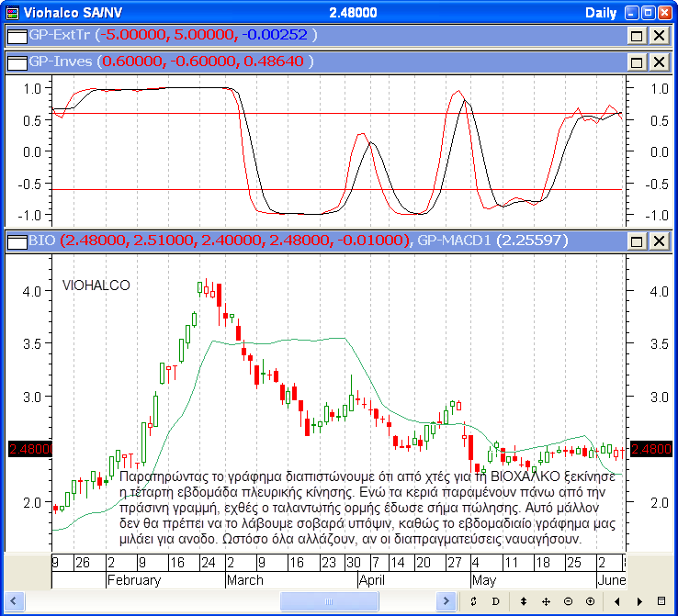Select the GP-Inves pane title

(x=61, y=62)
